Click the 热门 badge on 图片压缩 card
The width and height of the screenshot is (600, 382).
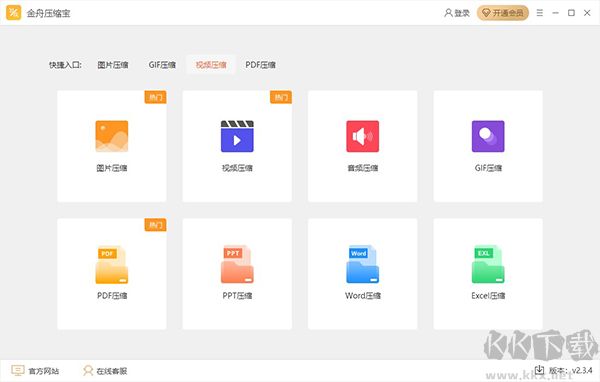pyautogui.click(x=155, y=97)
